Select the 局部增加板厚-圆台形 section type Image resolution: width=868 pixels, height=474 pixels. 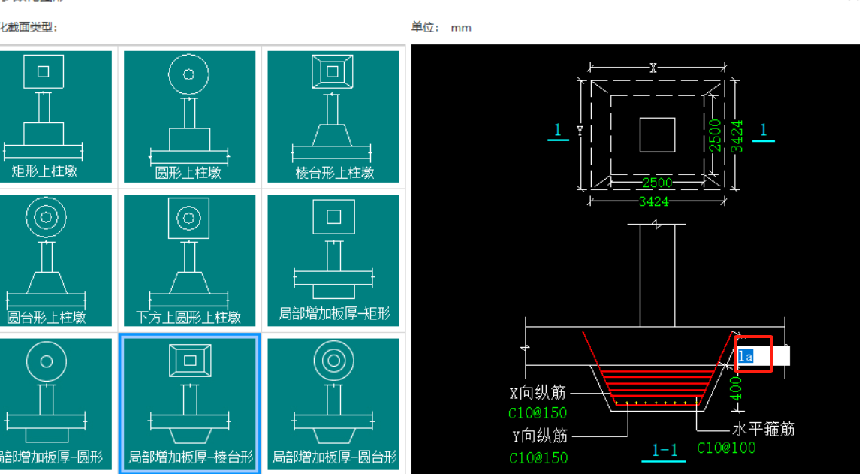333,403
